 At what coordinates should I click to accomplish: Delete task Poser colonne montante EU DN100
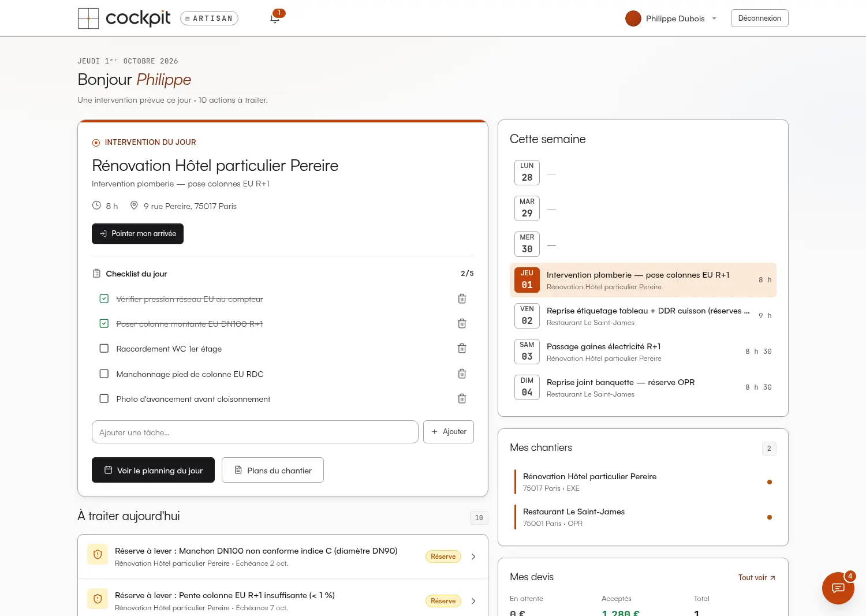[x=462, y=324]
